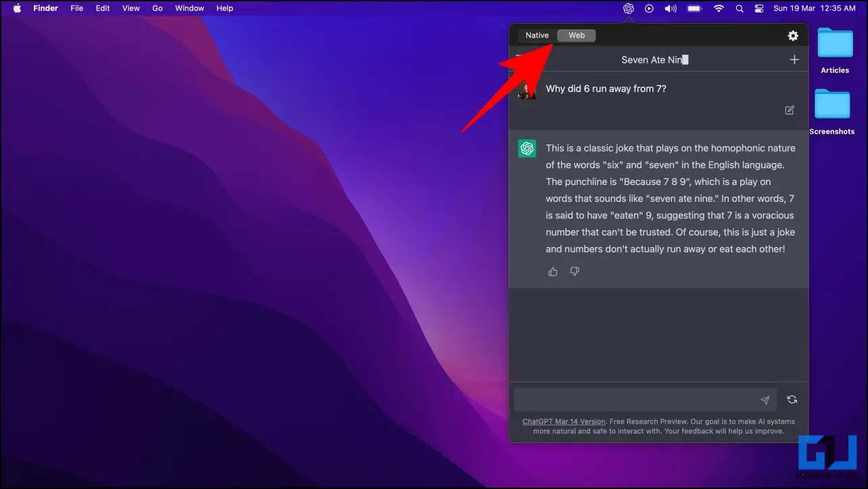Open settings gear in ChatGPT popup
868x489 pixels.
[x=793, y=36]
